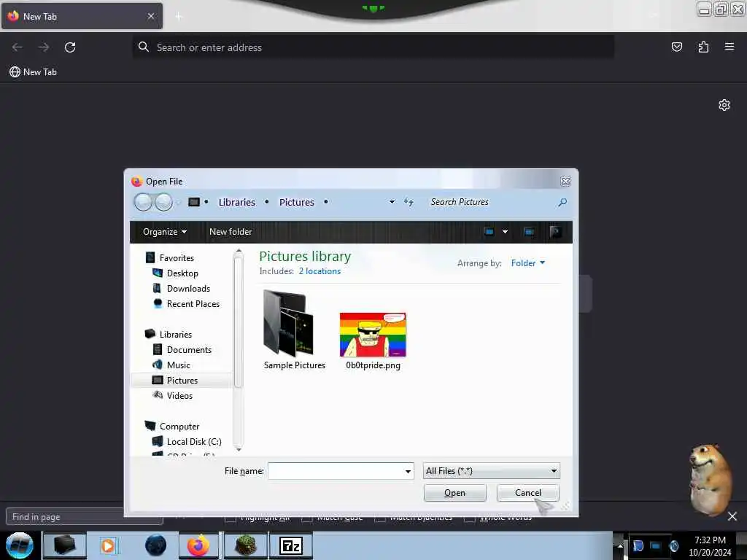Screen dimensions: 747x560
Task: Click the hamster desktop mascot
Action: [x=710, y=478]
